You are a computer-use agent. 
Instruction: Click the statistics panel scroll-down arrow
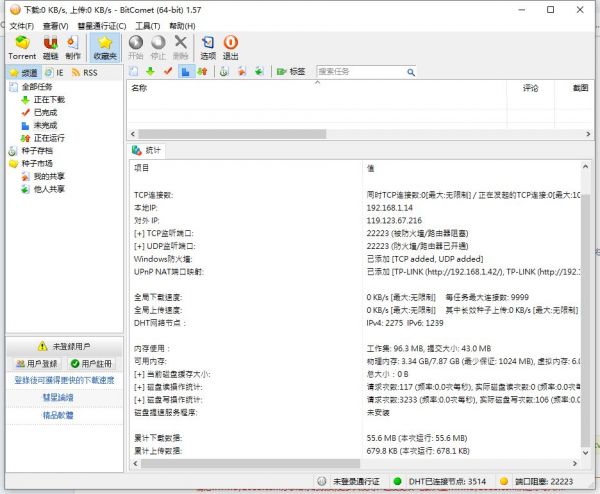585,453
